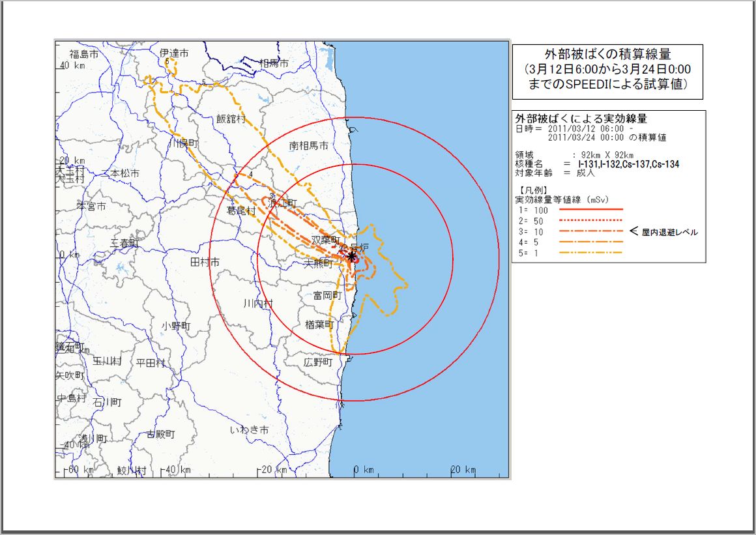Select legend entry 1= 100
This screenshot has width=756, height=535.
534,210
